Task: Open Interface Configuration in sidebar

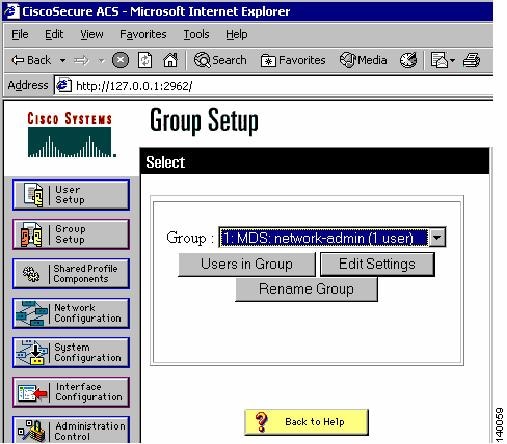Action: [x=71, y=392]
